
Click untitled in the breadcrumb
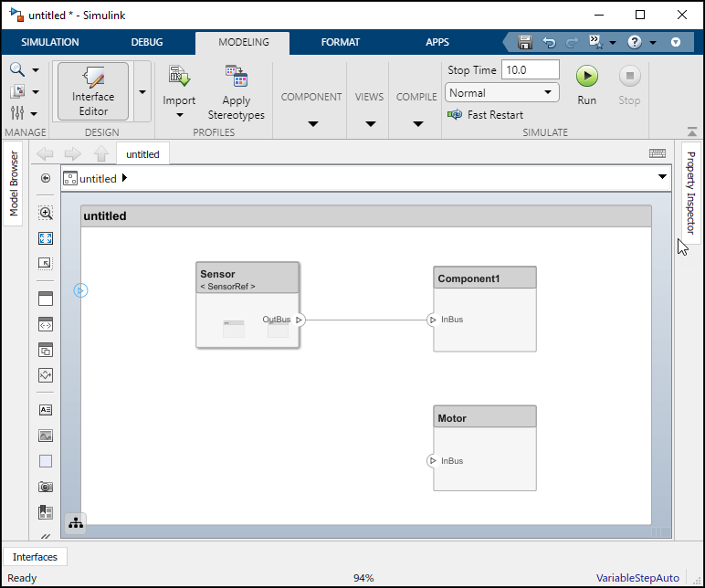[98, 179]
